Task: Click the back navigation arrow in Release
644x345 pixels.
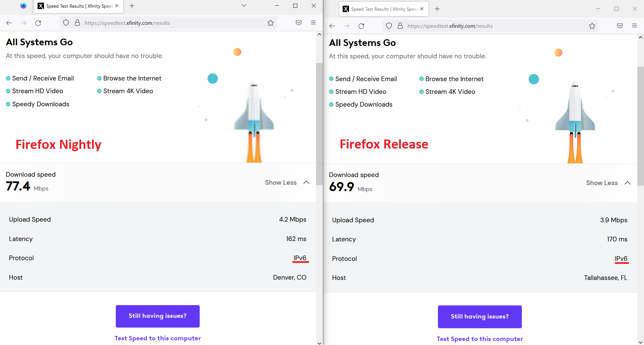Action: point(332,26)
